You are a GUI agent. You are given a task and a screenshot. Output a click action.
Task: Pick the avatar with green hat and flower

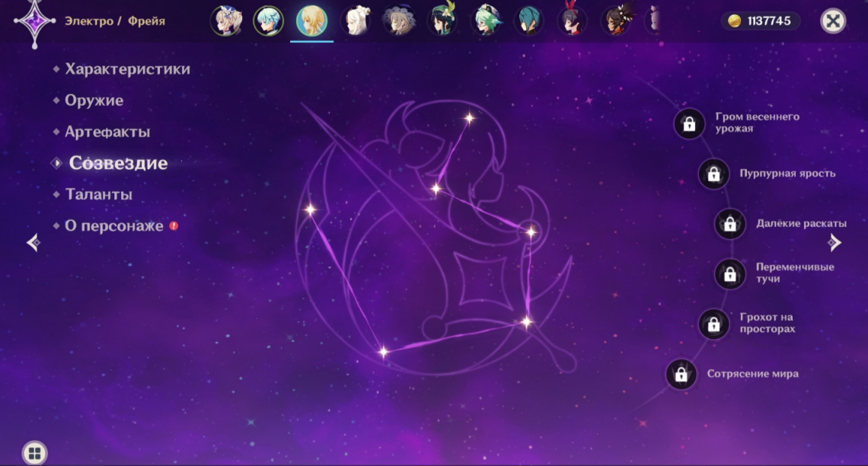coord(442,21)
